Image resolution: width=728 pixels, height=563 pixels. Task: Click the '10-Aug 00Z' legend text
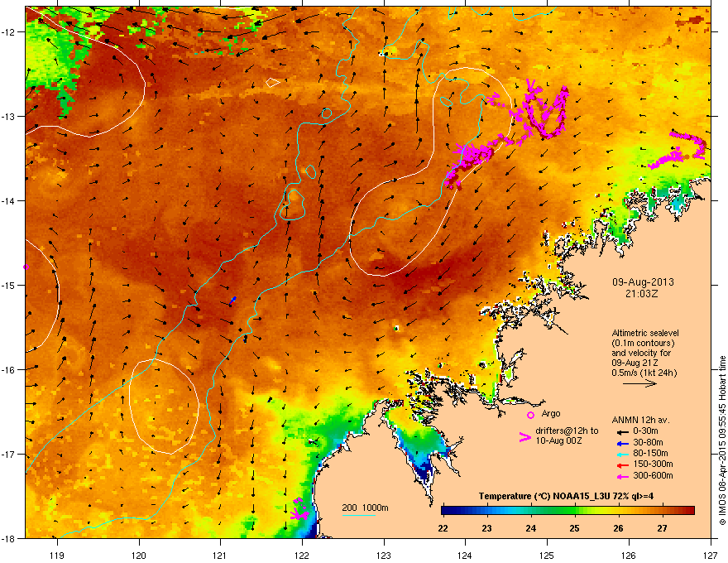click(x=558, y=440)
